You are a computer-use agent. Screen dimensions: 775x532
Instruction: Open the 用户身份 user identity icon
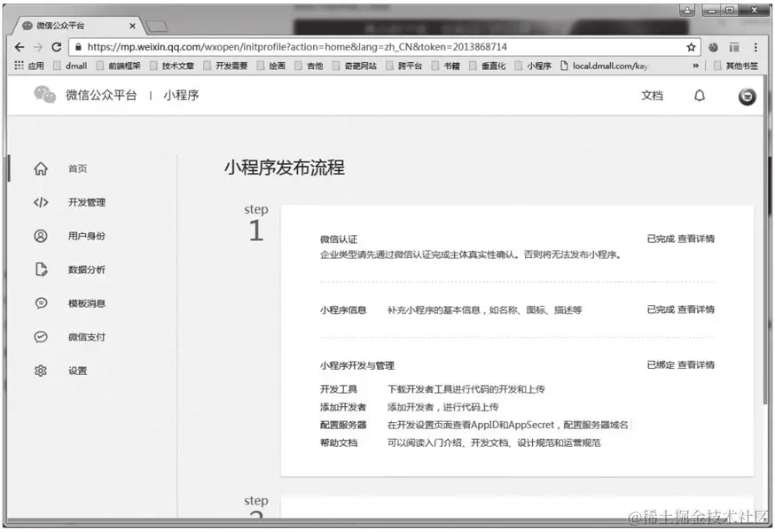[40, 236]
